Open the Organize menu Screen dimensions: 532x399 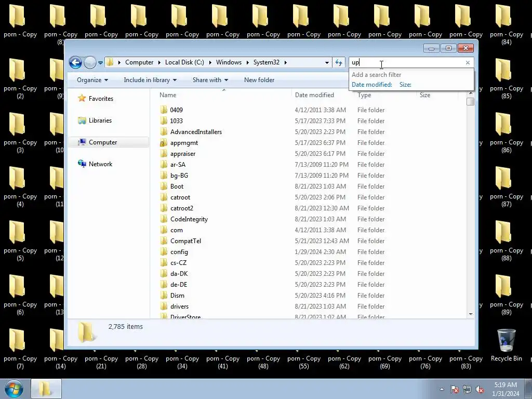point(92,80)
